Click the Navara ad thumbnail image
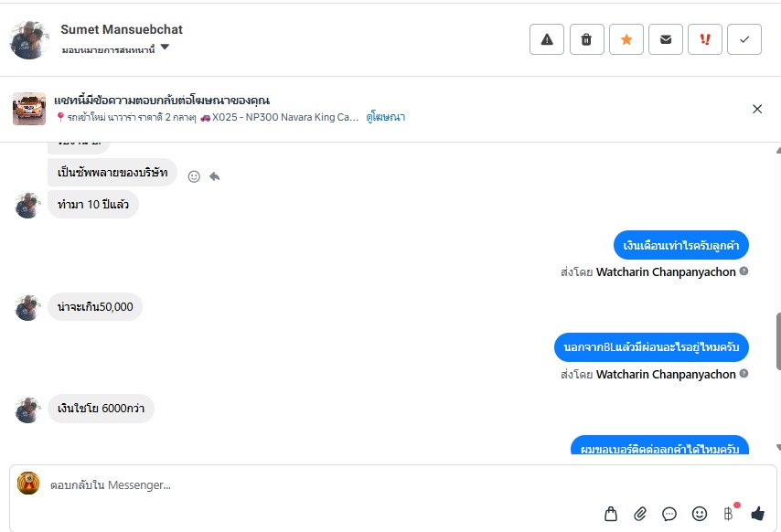Screen dimensions: 781x532 (29, 109)
